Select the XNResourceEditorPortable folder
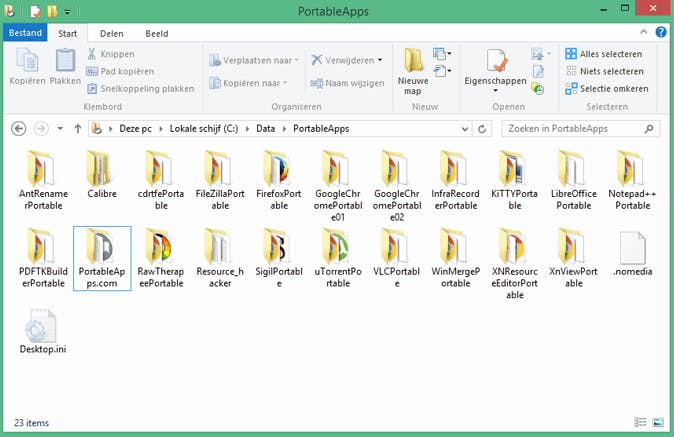The image size is (674, 437). [515, 264]
